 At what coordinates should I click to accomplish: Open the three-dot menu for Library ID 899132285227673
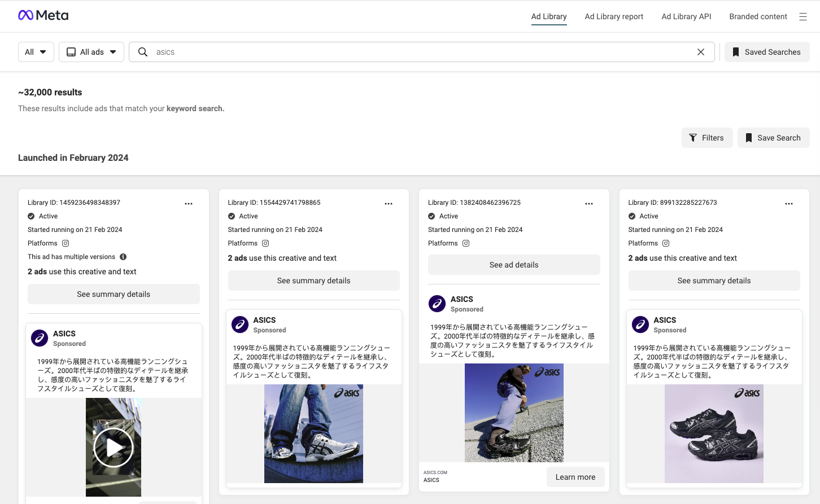pyautogui.click(x=789, y=204)
